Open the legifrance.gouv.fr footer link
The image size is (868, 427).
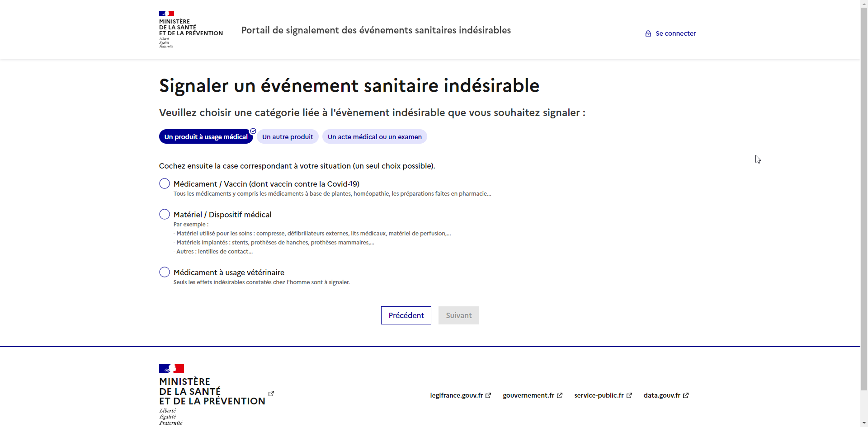[460, 395]
